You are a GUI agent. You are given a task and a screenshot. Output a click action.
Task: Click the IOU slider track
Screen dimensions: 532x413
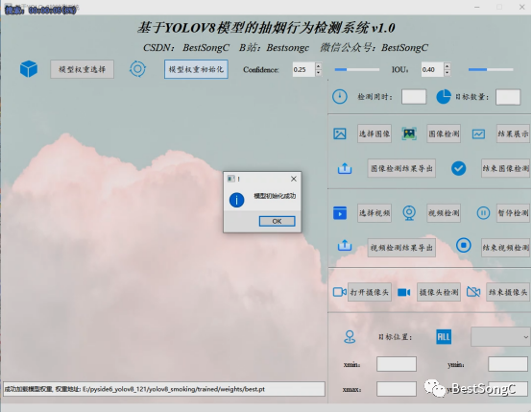point(491,69)
